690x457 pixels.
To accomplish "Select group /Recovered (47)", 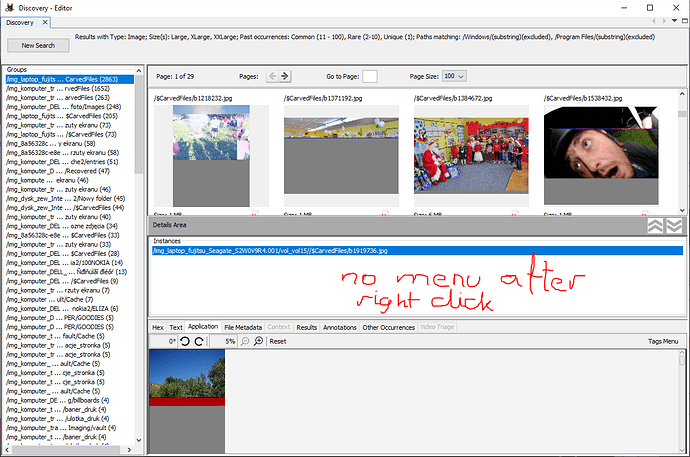I will pos(70,171).
